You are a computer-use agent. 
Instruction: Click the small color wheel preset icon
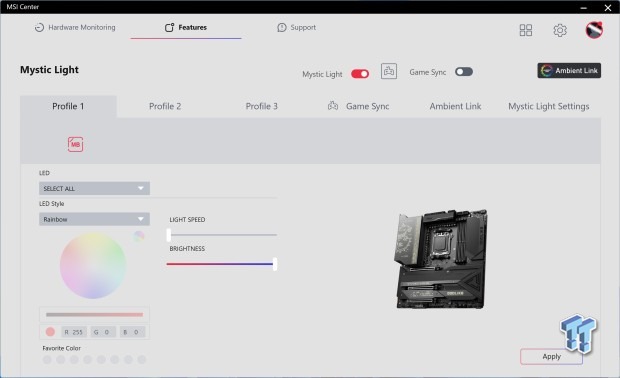(x=139, y=236)
